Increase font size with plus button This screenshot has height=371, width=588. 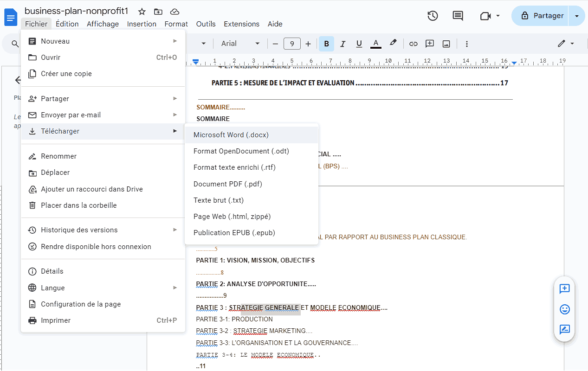tap(308, 44)
